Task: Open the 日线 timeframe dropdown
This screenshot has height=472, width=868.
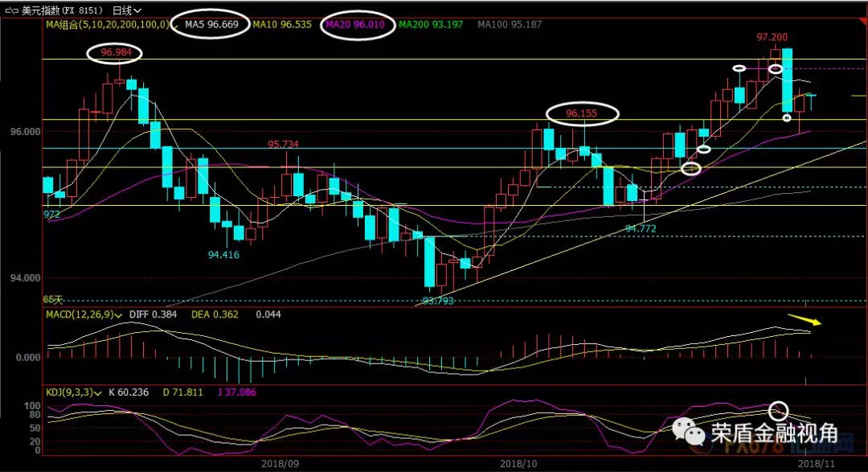Action: click(x=127, y=10)
